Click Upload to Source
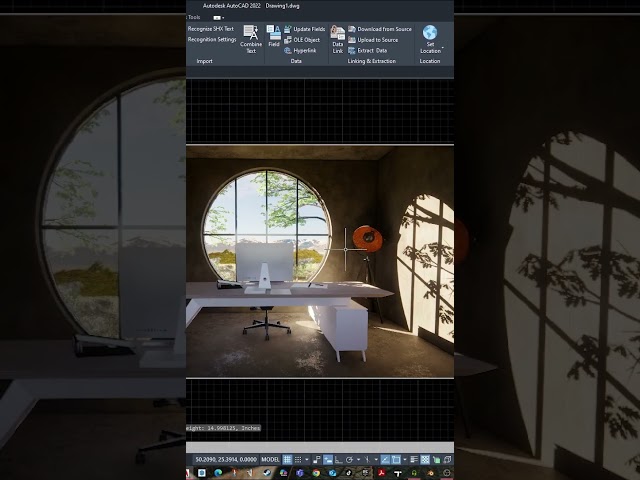This screenshot has width=640, height=480. pyautogui.click(x=373, y=40)
